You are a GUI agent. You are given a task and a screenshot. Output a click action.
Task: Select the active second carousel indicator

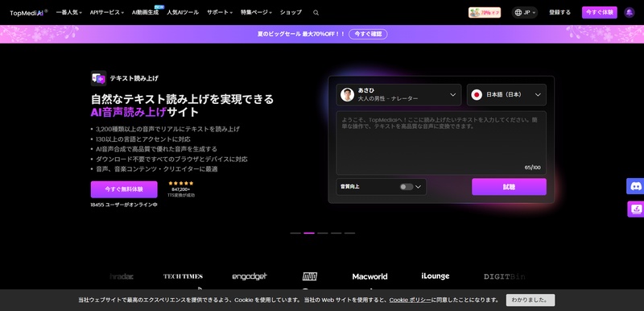(309, 233)
